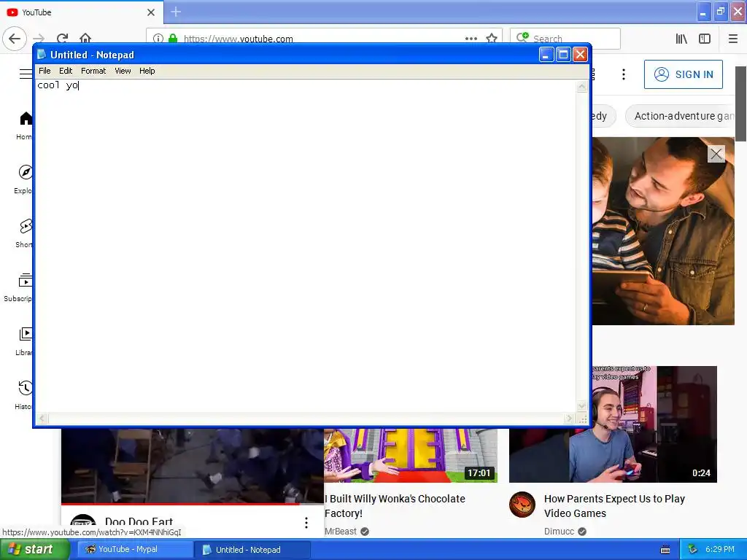Open the browser hamburger menu
Viewport: 747px width, 560px height.
[x=733, y=39]
